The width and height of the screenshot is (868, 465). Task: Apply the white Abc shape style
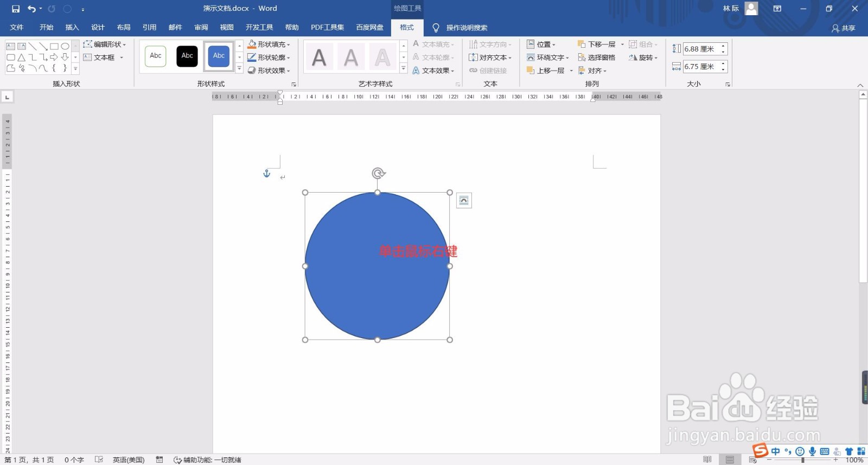[156, 56]
